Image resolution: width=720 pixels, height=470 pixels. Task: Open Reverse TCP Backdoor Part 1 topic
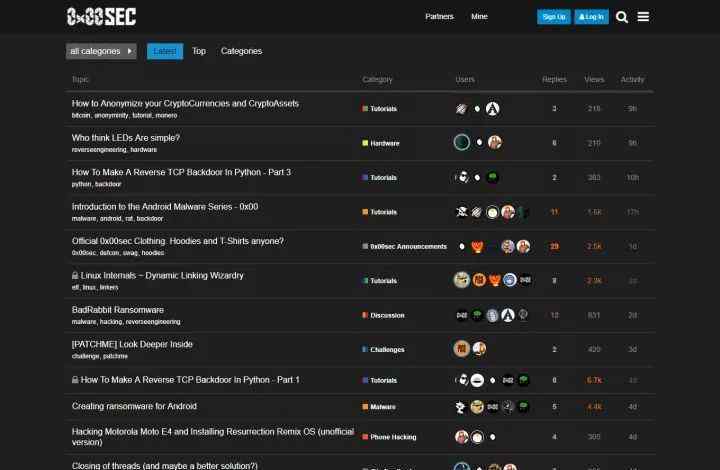pyautogui.click(x=190, y=380)
